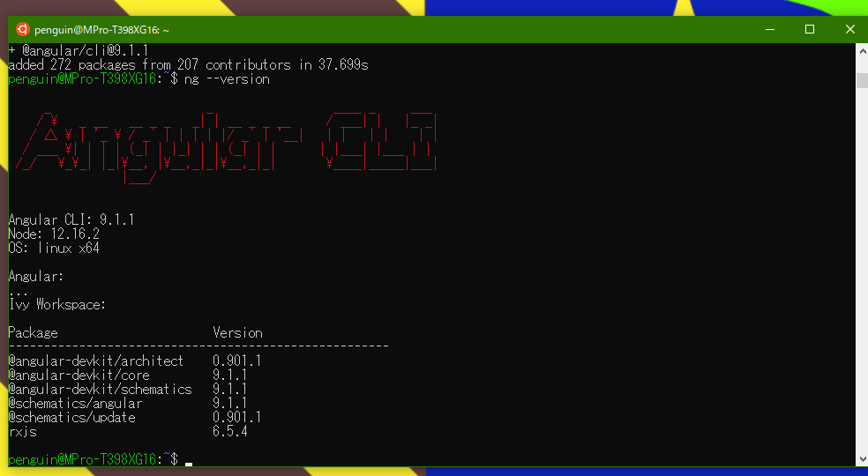This screenshot has width=868, height=476.
Task: Click the bottom prompt penguin@MPro-T398XG16
Action: [x=83, y=459]
